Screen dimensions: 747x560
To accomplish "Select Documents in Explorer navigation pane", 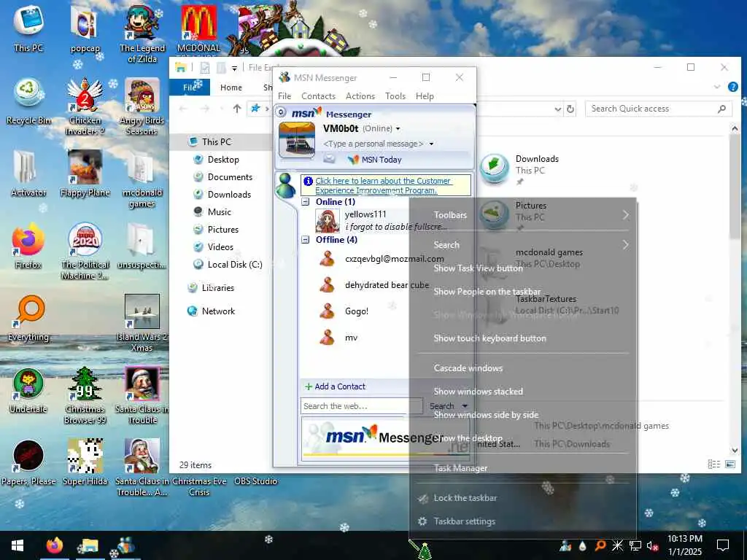I will pyautogui.click(x=230, y=177).
